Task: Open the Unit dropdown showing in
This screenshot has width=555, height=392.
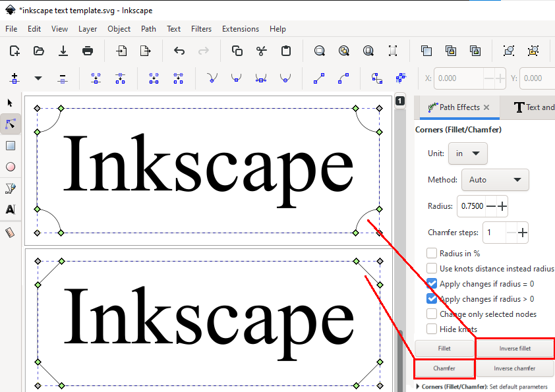Action: click(x=467, y=154)
